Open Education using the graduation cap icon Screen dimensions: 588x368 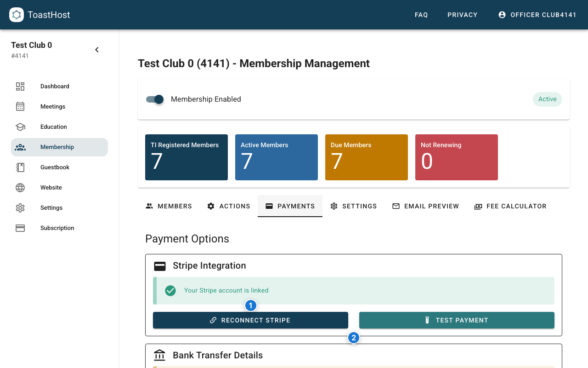click(20, 126)
